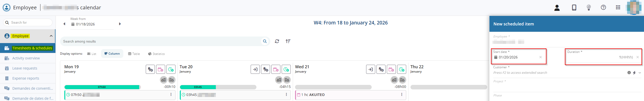Add a timesheet entry on Monday 19

click(171, 69)
